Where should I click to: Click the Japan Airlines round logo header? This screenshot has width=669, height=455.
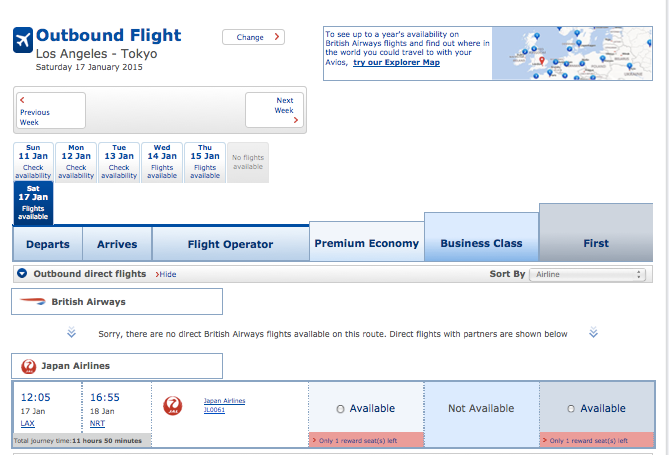(28, 366)
